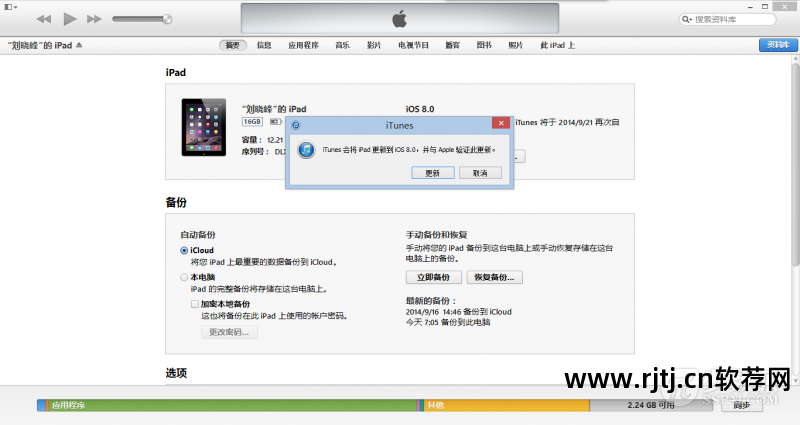Open the 音乐 tab
Screen dimensions: 800x425
(x=342, y=45)
